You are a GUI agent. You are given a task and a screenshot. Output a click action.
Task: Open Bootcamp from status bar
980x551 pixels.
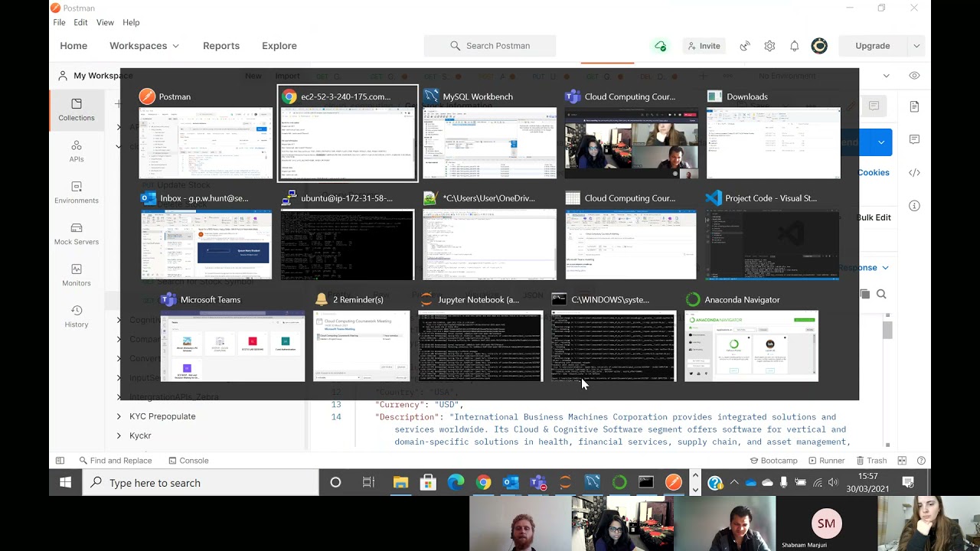click(x=773, y=461)
